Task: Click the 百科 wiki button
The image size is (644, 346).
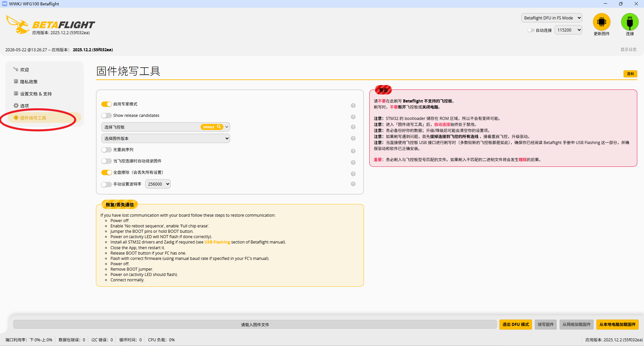Action: (631, 74)
